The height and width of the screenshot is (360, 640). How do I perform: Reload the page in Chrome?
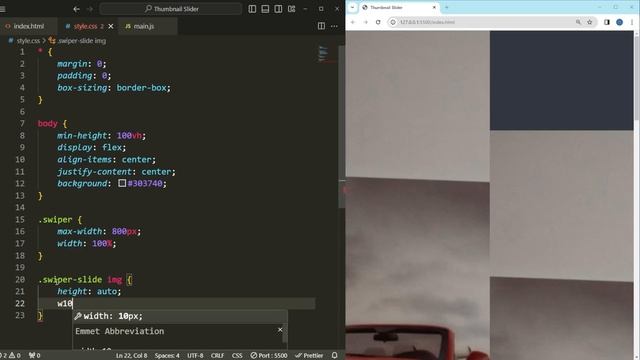(x=378, y=22)
